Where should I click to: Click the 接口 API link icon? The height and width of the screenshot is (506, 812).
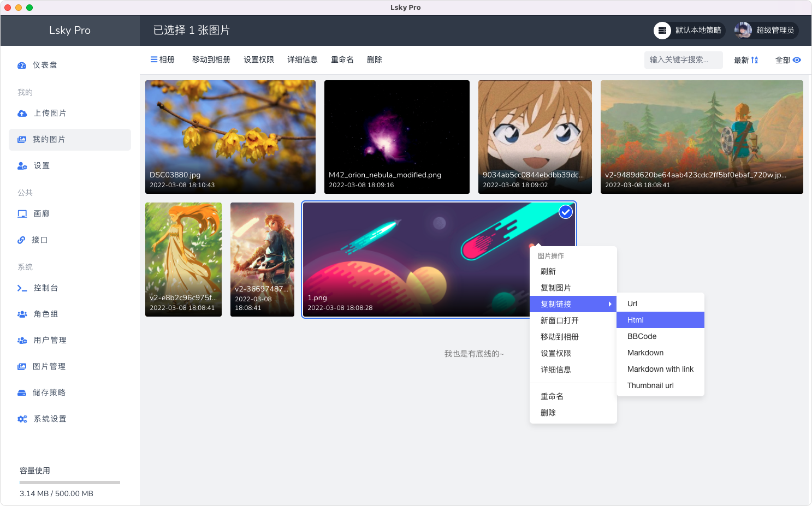(x=22, y=240)
